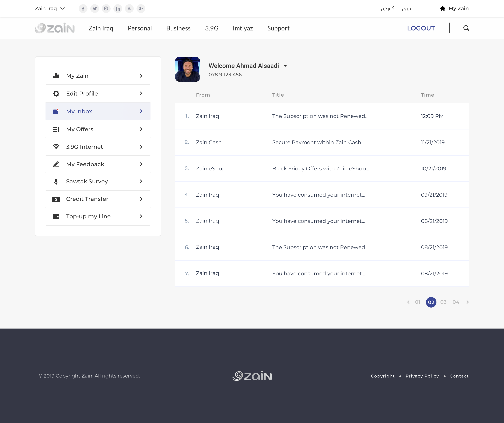Open the Business navigation menu

178,28
